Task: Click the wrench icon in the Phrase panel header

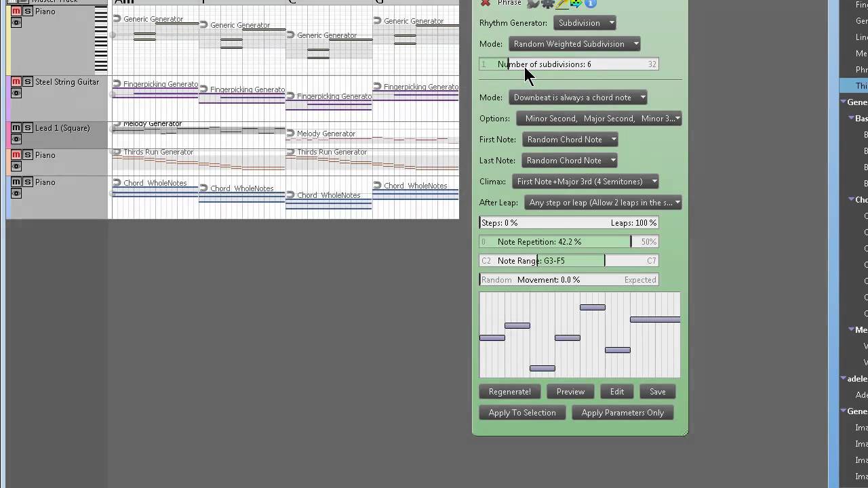Action: click(534, 3)
